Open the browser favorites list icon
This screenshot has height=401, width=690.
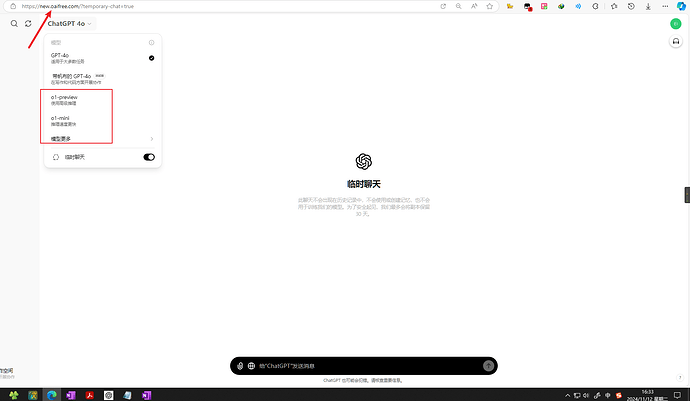click(x=614, y=6)
